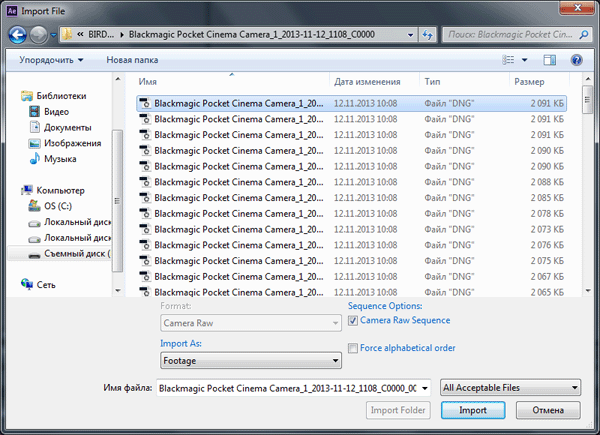Click the BIRD... breadcrumb in the address bar
Image resolution: width=600 pixels, height=435 pixels.
[101, 34]
